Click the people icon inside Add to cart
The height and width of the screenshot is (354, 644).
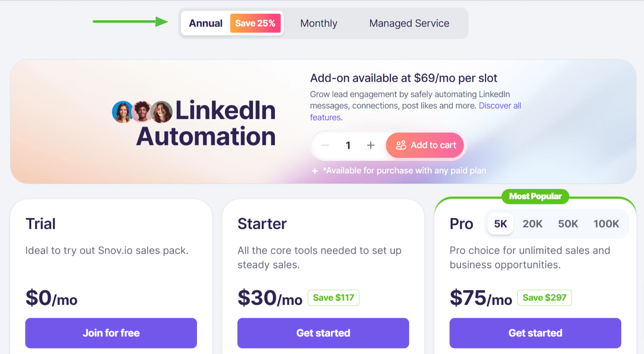click(401, 145)
